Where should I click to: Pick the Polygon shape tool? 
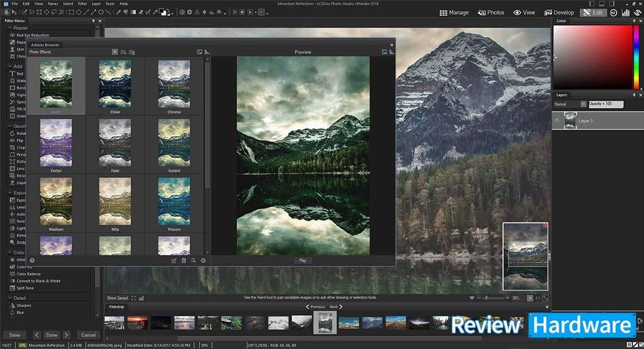pyautogui.click(x=101, y=12)
